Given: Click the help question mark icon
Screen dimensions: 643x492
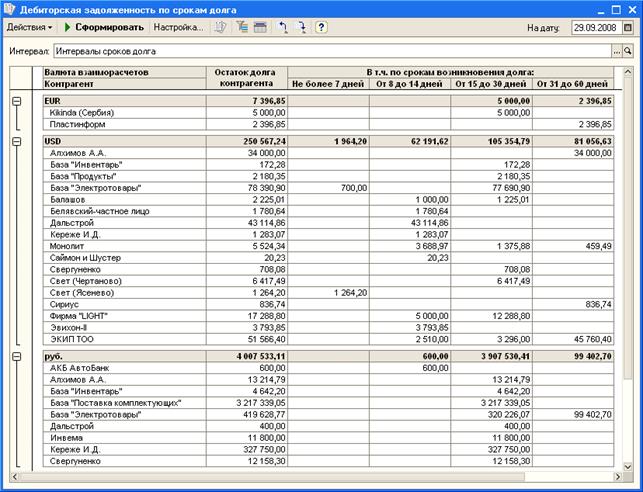Looking at the screenshot, I should (321, 27).
